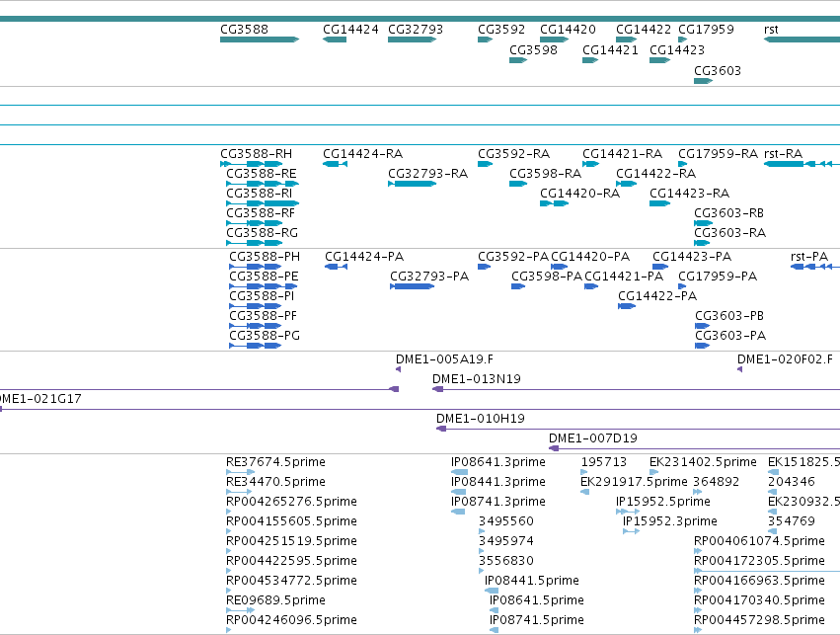Select the IP15952.5prime EST feature
Viewport: 840px width, 635px height.
[628, 512]
